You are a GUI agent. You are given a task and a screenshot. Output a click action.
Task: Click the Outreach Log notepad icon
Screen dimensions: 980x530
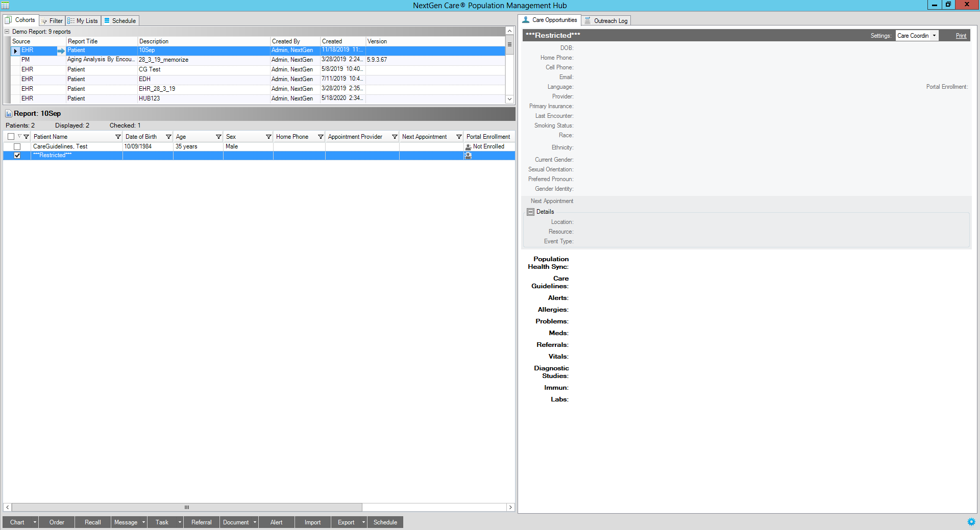587,20
